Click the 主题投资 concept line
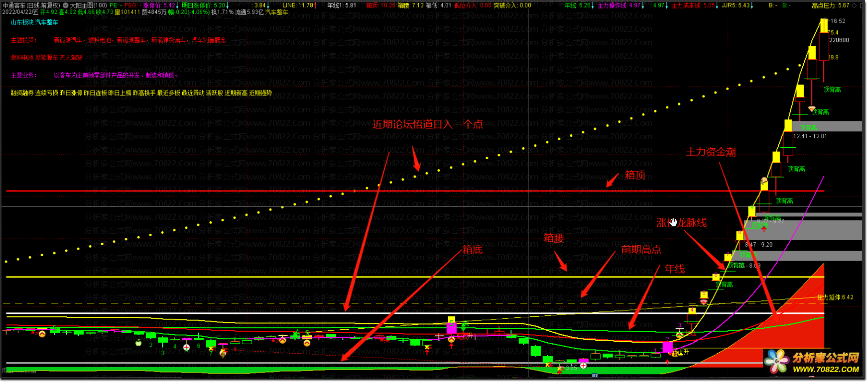Screen dimensions: 868x382 point(119,40)
